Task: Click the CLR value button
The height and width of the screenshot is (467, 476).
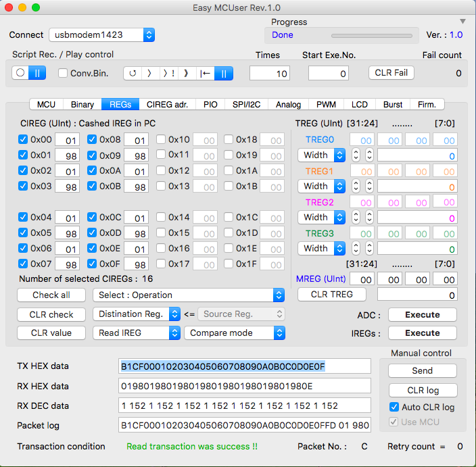Action: 51,333
